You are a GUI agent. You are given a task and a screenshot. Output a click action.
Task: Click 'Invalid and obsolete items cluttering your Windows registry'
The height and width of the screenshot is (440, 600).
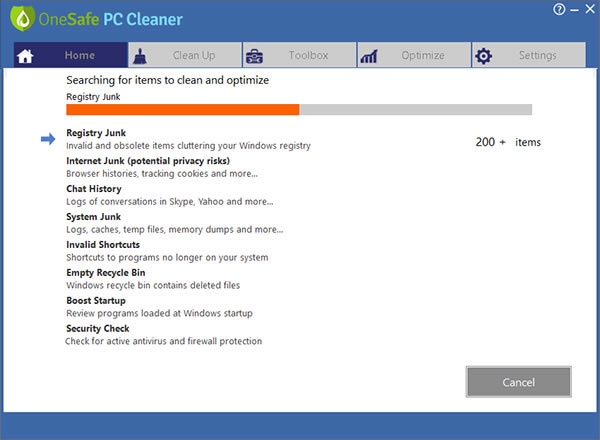point(188,146)
